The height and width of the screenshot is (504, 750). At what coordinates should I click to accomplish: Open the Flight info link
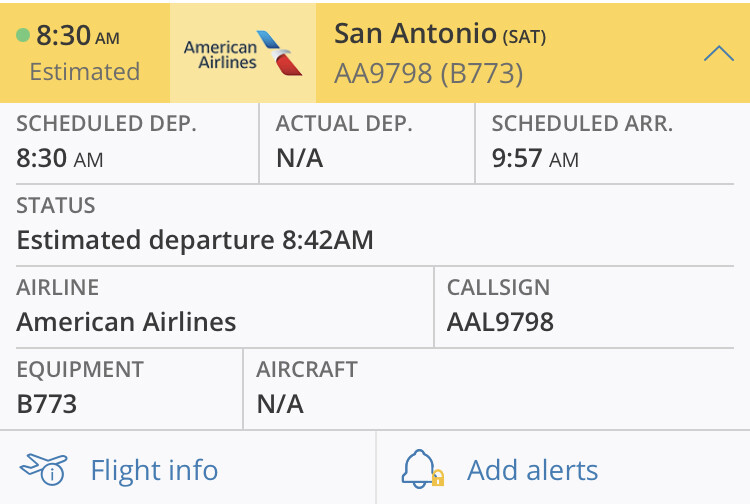[154, 470]
